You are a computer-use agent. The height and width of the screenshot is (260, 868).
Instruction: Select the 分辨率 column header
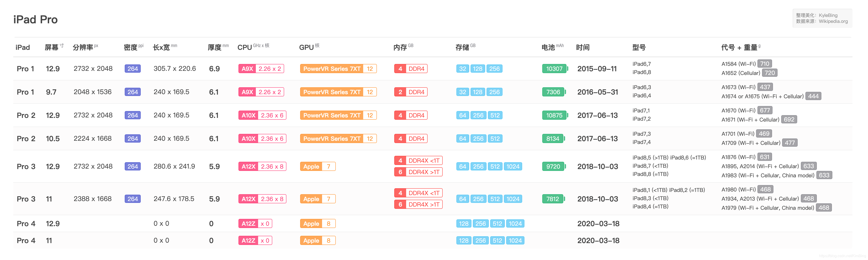click(x=83, y=48)
